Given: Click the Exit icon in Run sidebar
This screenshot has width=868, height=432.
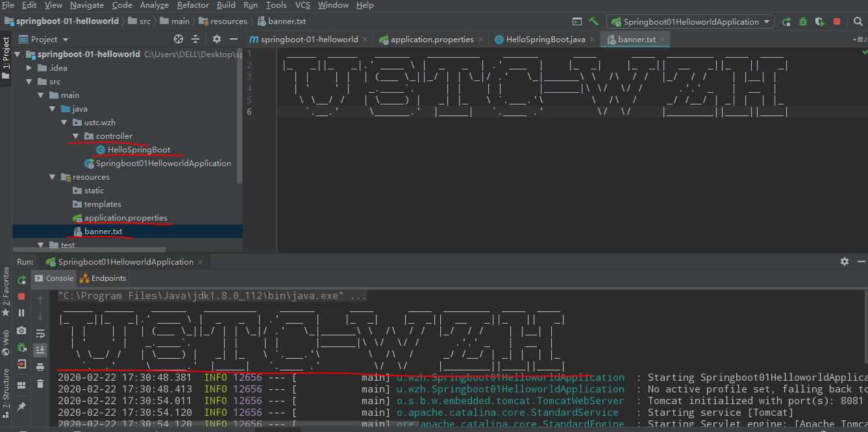Looking at the screenshot, I should click(x=21, y=364).
